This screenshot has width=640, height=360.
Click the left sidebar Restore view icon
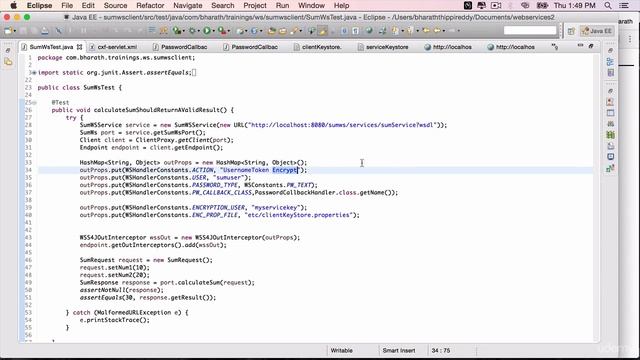tap(8, 51)
